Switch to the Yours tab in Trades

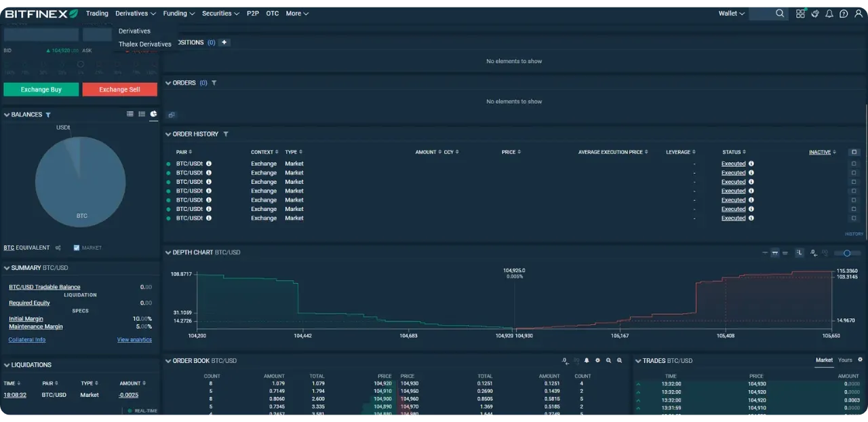coord(844,360)
